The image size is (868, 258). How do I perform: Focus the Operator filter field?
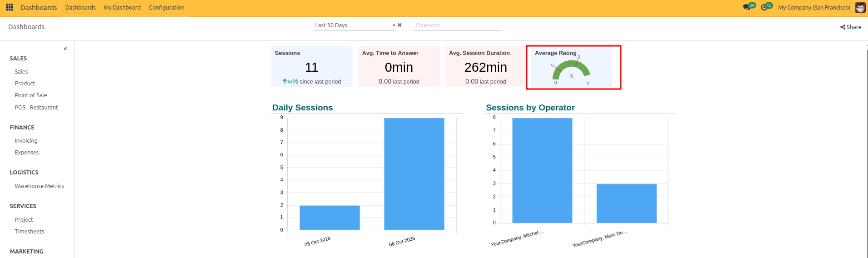457,25
